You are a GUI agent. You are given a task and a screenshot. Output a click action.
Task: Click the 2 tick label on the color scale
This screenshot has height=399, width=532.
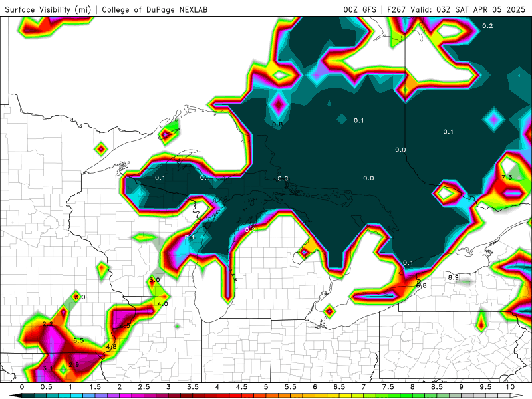coord(120,387)
